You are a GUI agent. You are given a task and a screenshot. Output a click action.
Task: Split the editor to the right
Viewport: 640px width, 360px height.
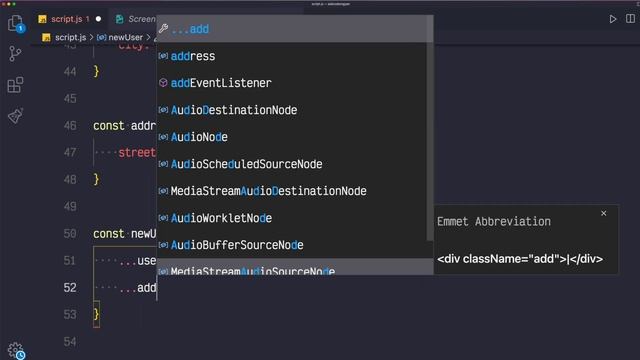(x=630, y=19)
